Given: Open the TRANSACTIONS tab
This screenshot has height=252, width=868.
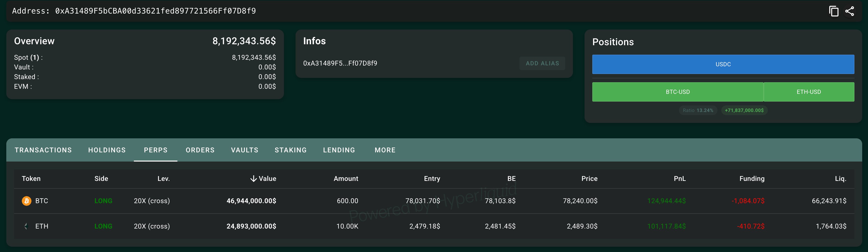Looking at the screenshot, I should [43, 150].
